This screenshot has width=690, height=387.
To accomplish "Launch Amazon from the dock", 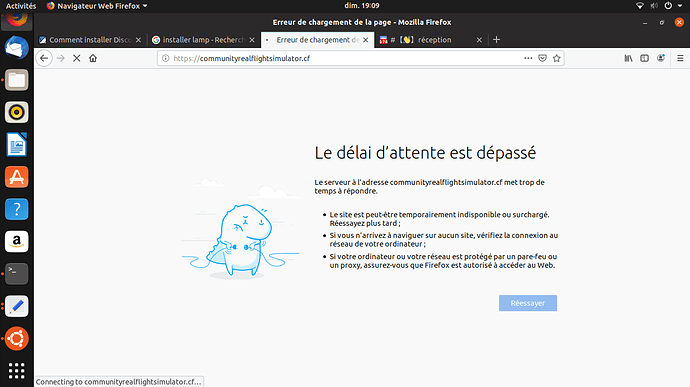I will tap(17, 241).
